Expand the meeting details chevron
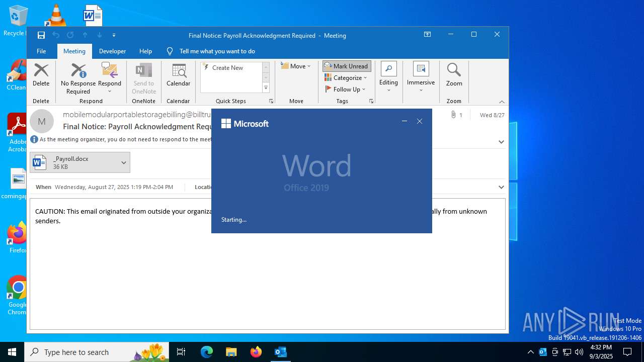Screen dimensions: 644x362 click(x=501, y=187)
